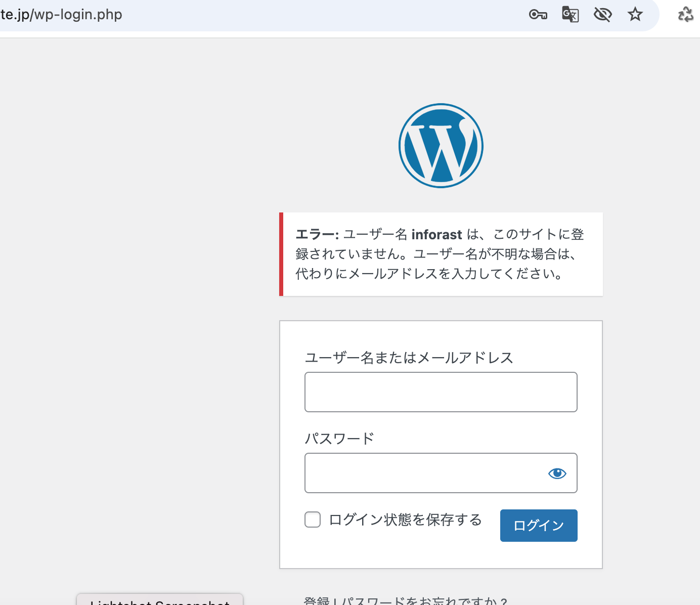Focus the パスワード input field
The height and width of the screenshot is (605, 700).
(441, 473)
